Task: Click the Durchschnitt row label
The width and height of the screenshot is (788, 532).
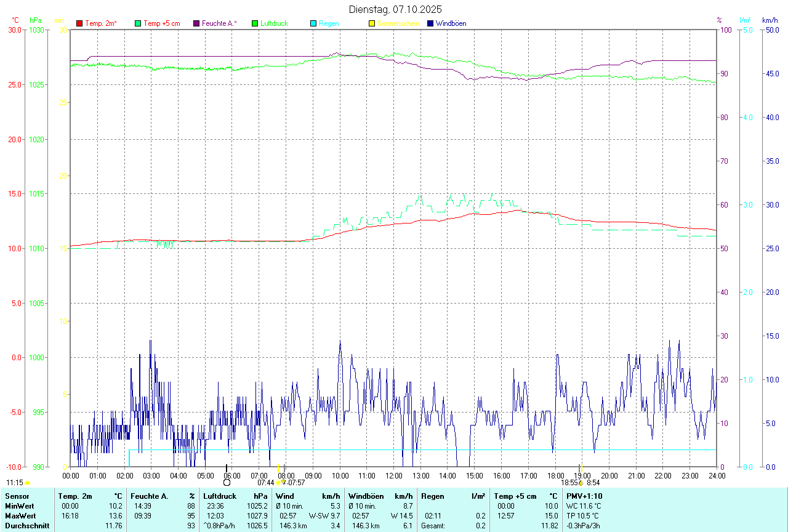Action: [x=27, y=526]
